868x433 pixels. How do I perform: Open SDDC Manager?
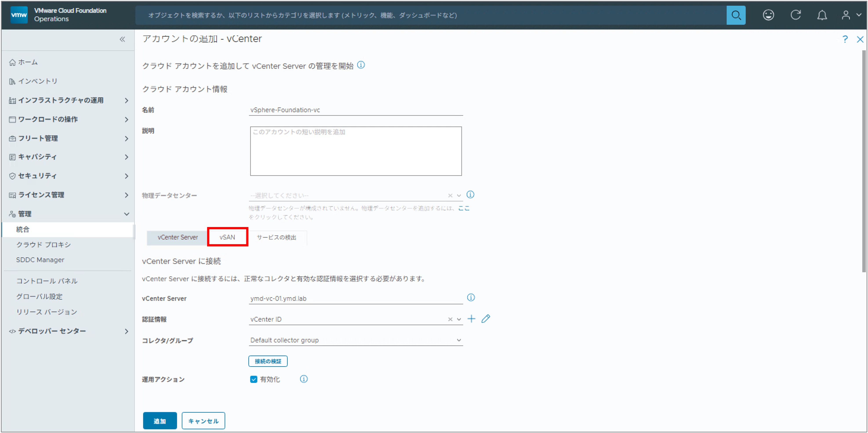click(40, 260)
